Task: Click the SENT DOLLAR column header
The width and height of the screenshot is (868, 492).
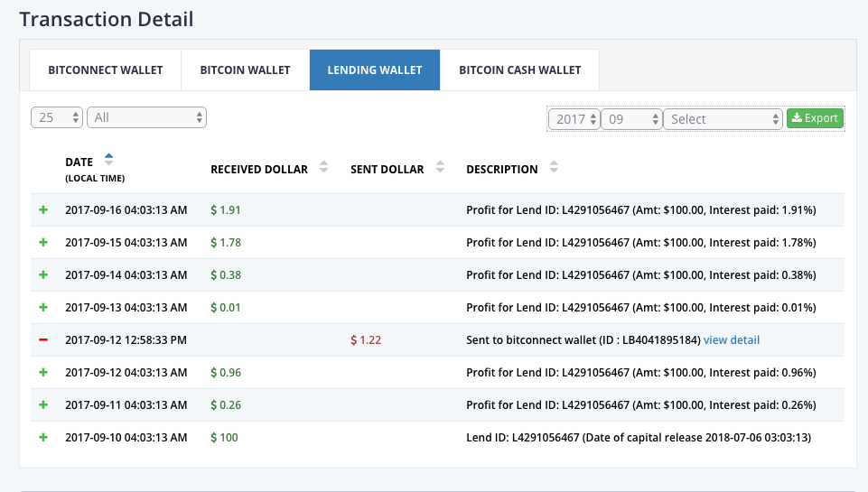Action: (387, 170)
